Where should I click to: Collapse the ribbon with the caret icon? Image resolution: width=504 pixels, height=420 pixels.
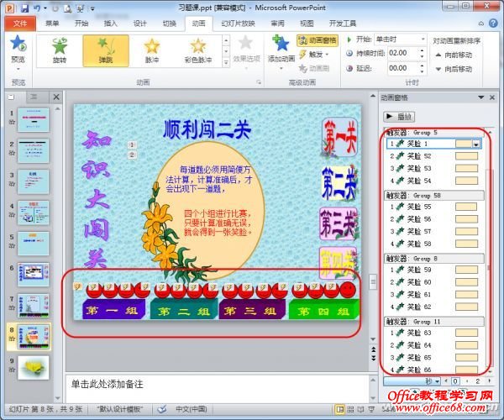tap(480, 24)
